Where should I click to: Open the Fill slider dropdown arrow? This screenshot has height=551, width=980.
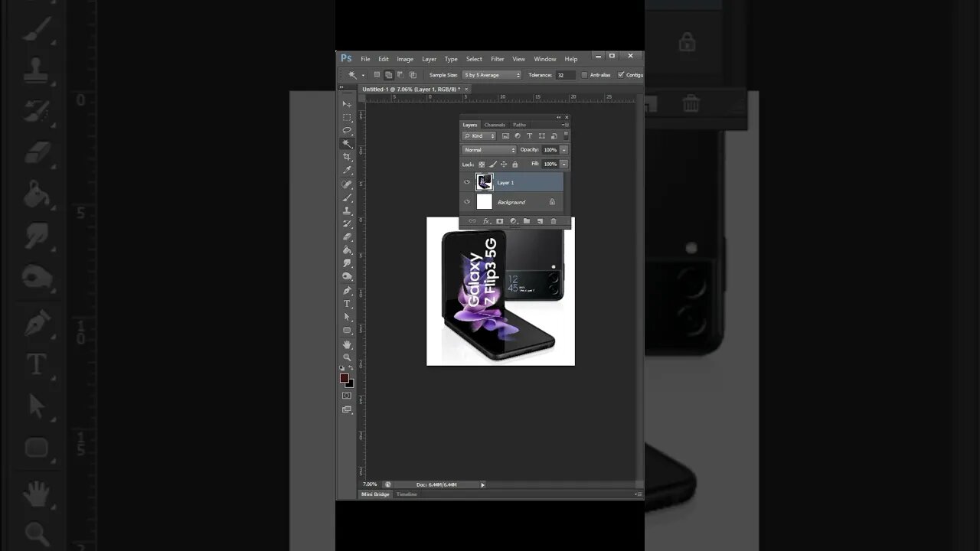(564, 165)
